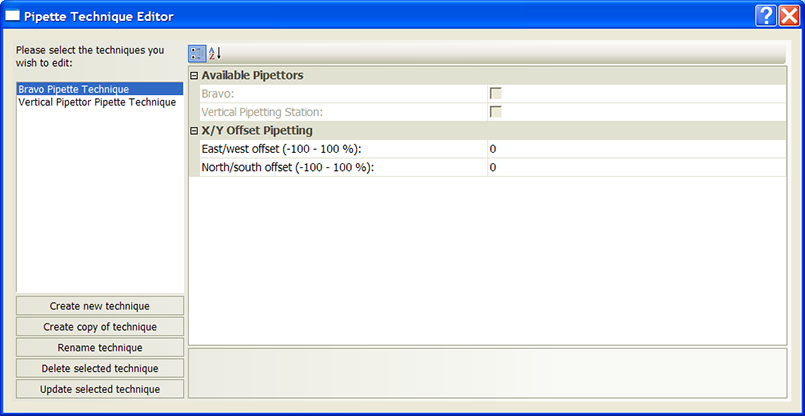Open help using title bar question mark
This screenshot has width=805, height=416.
765,16
